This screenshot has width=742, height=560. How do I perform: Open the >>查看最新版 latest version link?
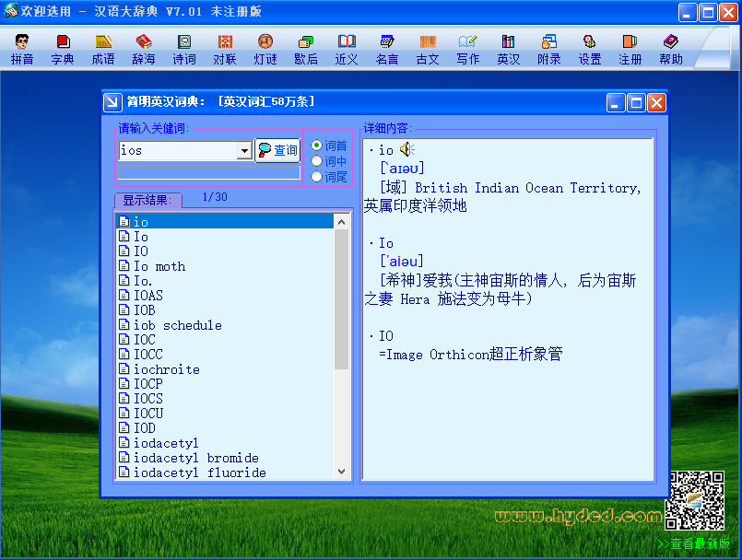point(693,543)
